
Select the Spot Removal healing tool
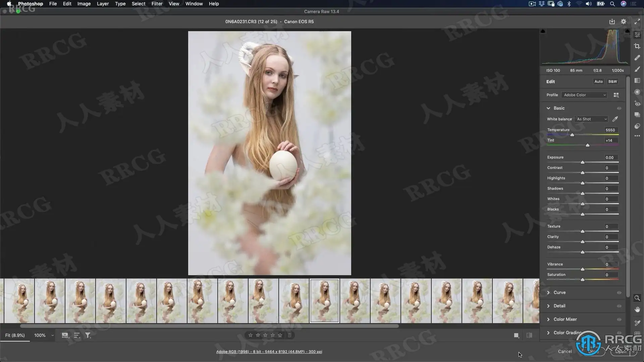637,58
